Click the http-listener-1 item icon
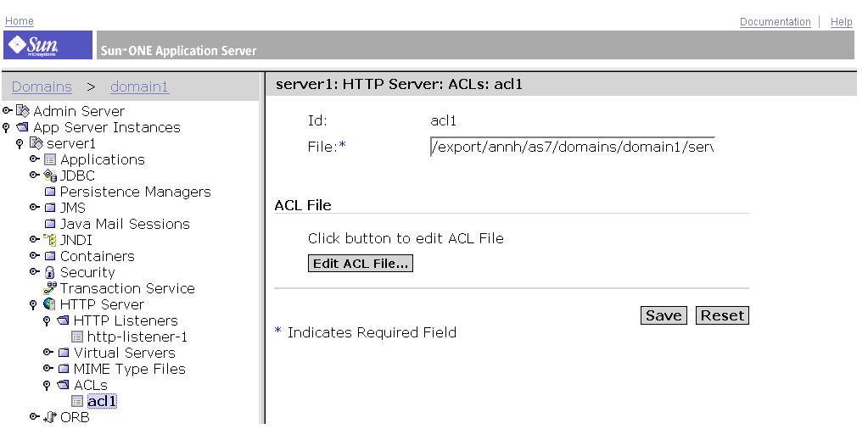Screen dimensions: 868x440 tap(77, 337)
